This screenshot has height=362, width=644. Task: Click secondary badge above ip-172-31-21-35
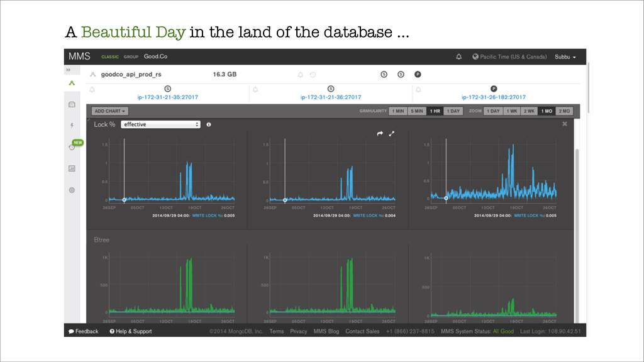coord(167,89)
